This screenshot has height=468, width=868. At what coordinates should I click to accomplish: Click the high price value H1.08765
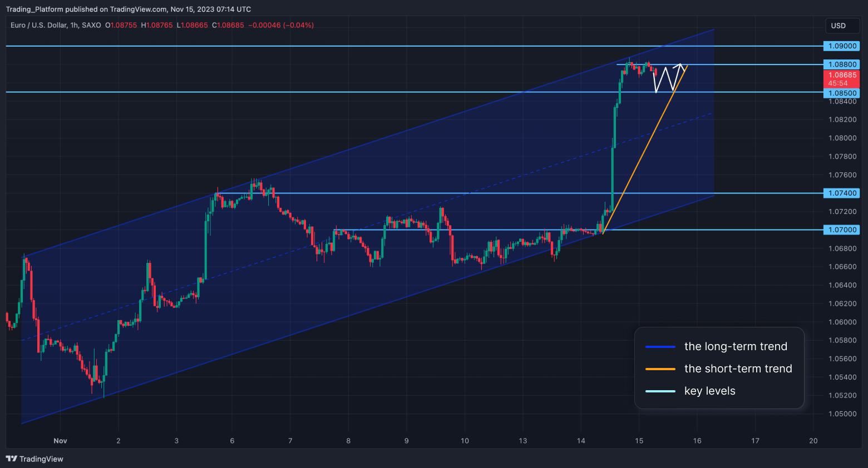tap(157, 25)
